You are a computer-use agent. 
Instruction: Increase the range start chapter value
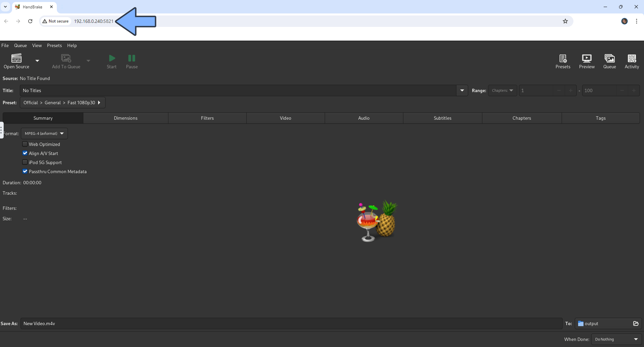click(x=570, y=90)
